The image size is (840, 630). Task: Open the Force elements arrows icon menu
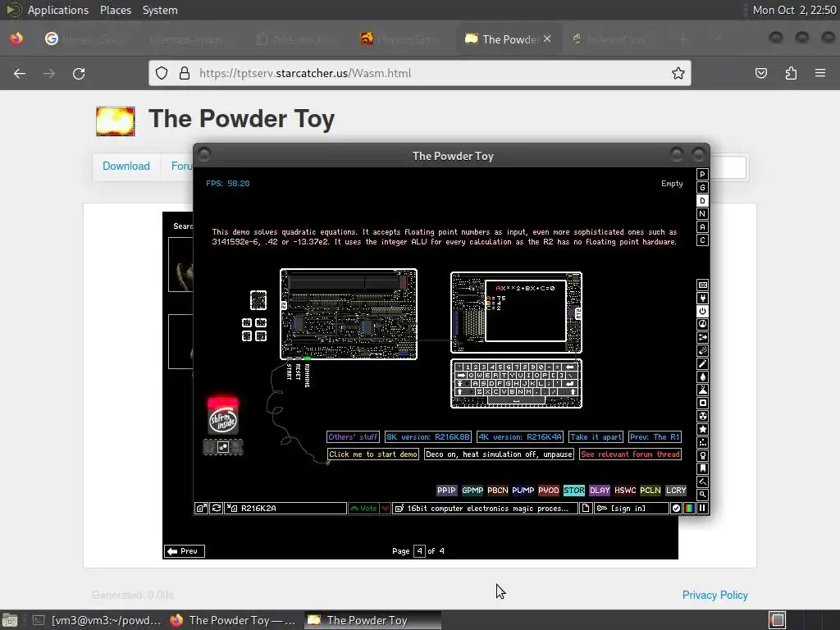[x=702, y=337]
